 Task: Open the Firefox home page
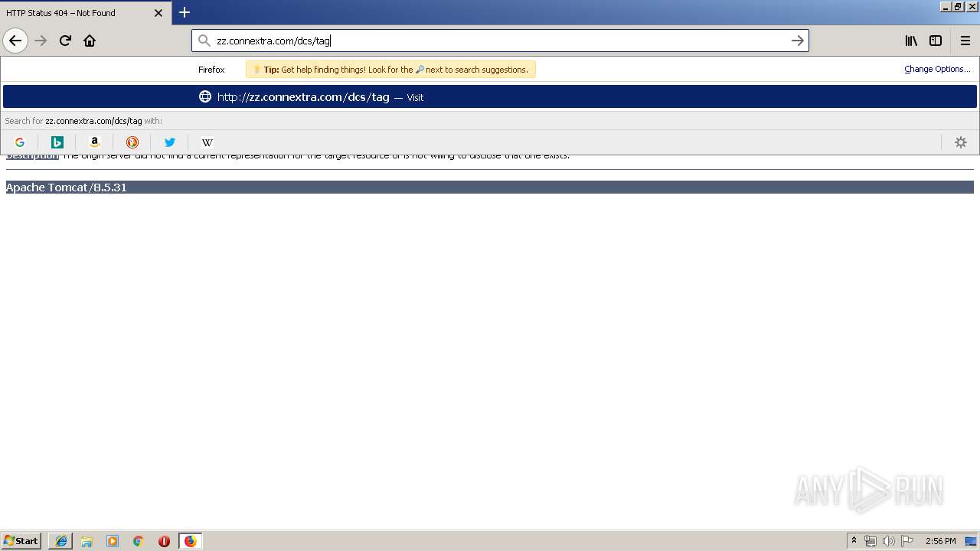click(x=90, y=41)
